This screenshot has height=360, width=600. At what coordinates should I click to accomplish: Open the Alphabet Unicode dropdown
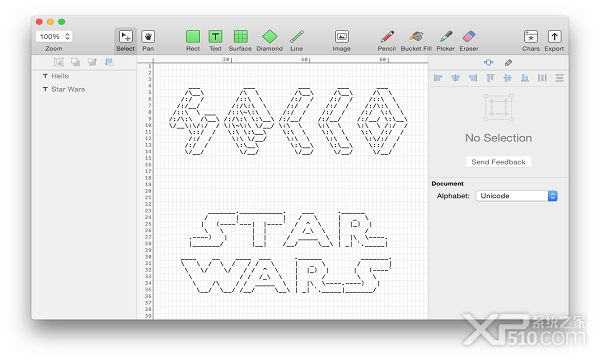coord(516,196)
